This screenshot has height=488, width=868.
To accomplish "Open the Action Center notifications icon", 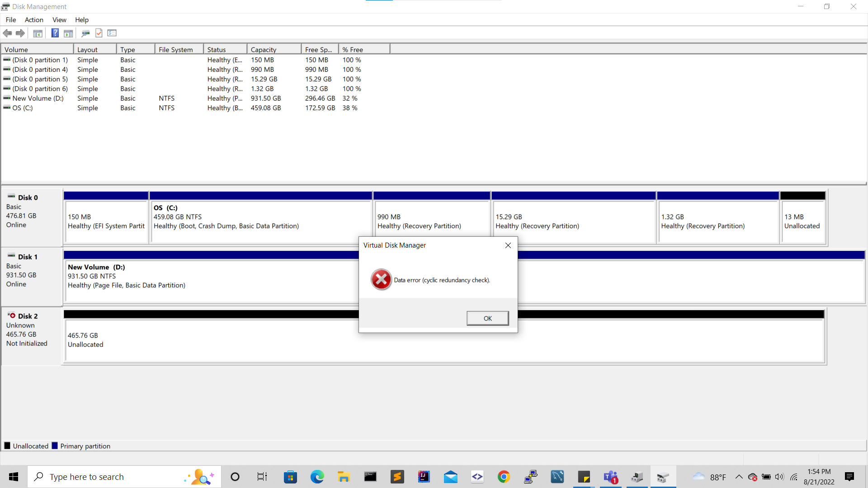I will click(849, 477).
